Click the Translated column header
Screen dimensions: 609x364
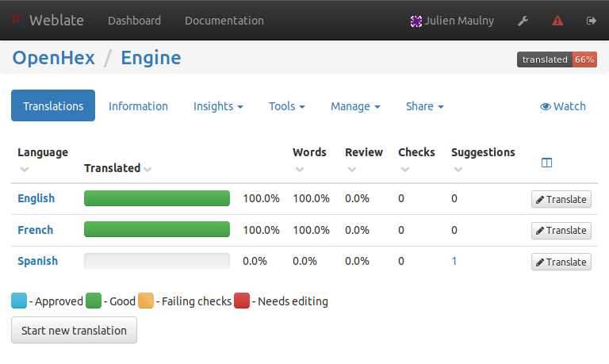click(113, 168)
